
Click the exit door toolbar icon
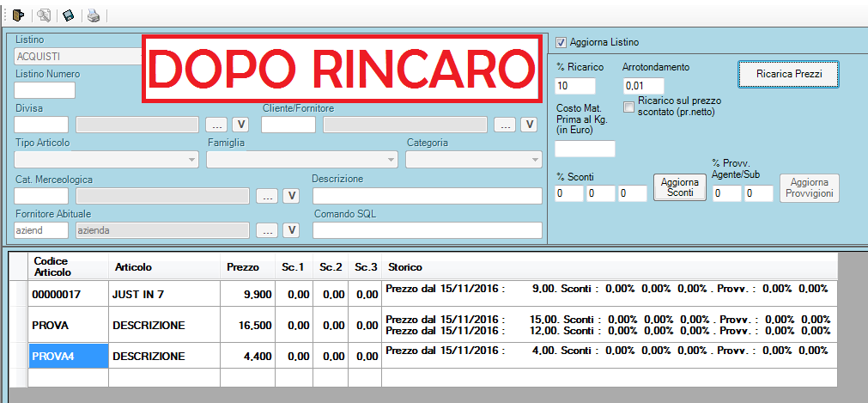(x=18, y=16)
